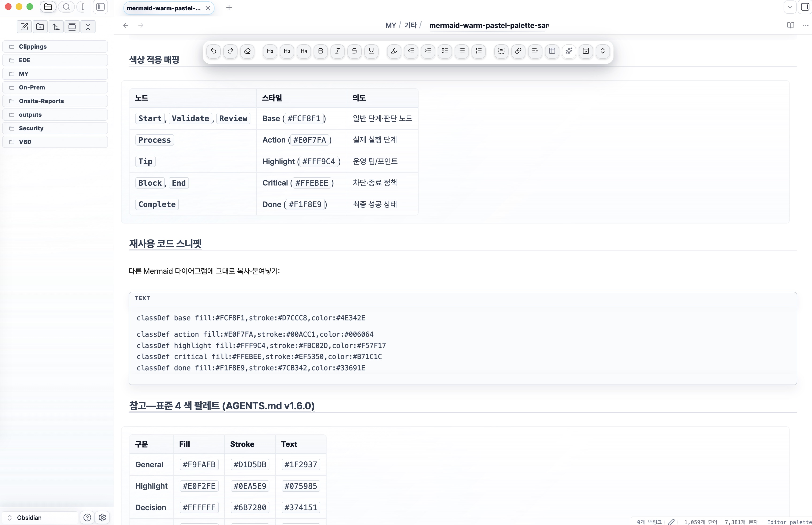Click the note title in header
The image size is (812, 525).
(x=489, y=26)
